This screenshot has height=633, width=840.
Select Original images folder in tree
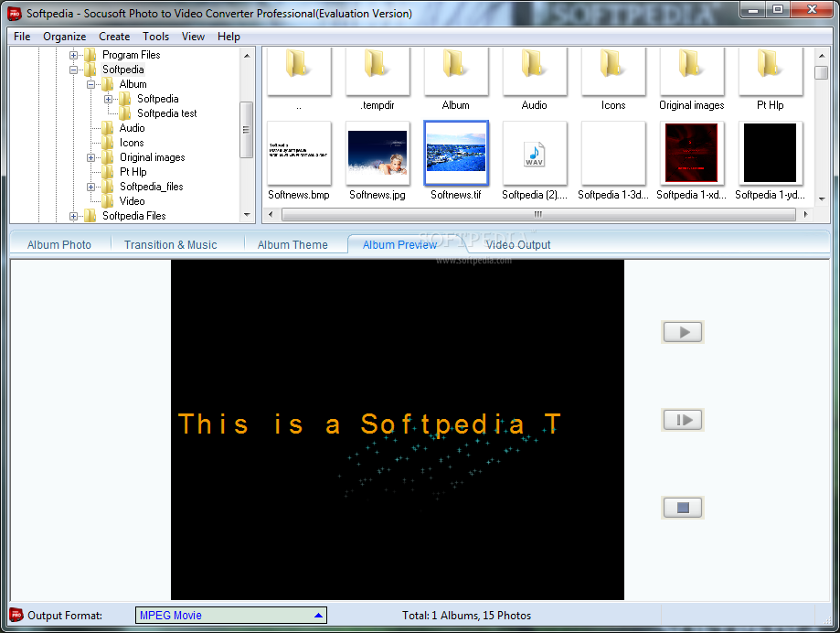(x=152, y=157)
